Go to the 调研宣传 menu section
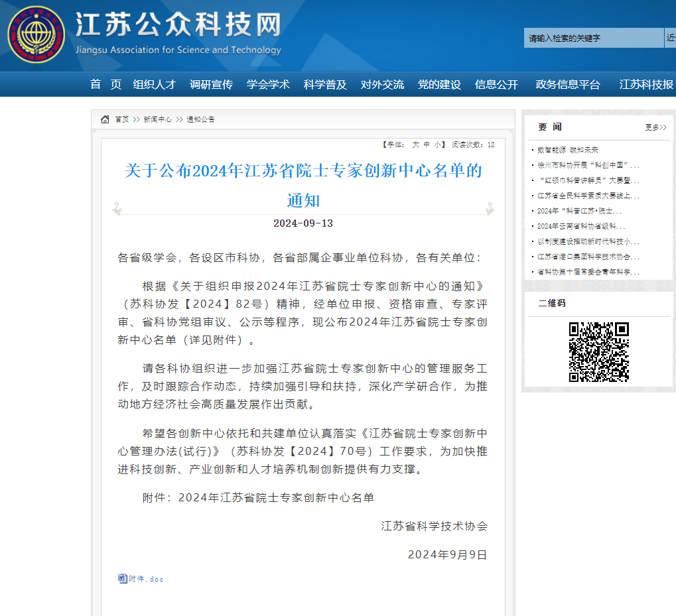676x616 pixels. [x=211, y=84]
